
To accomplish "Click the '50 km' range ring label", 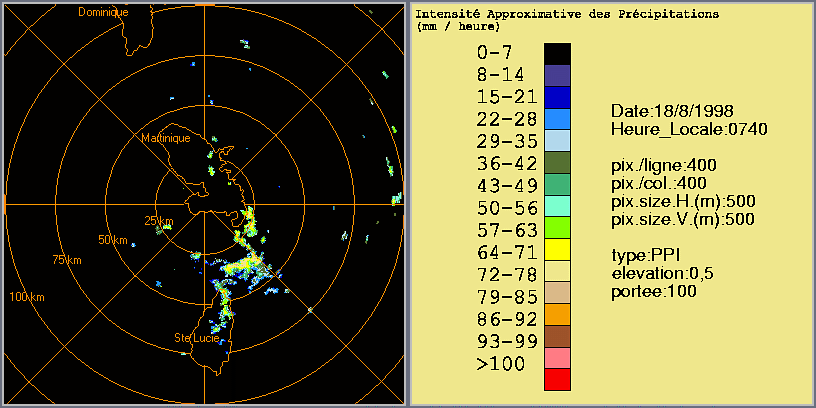I will 113,240.
